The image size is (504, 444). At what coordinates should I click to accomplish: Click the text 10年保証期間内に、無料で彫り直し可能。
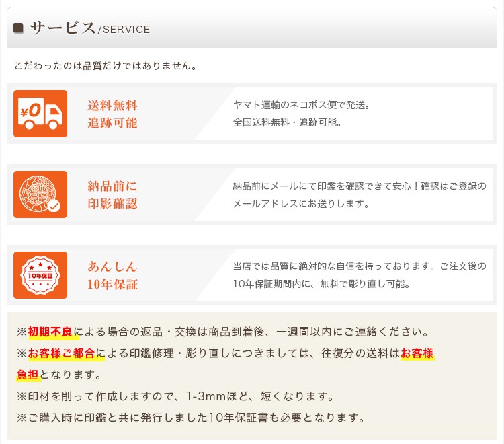coord(321,284)
